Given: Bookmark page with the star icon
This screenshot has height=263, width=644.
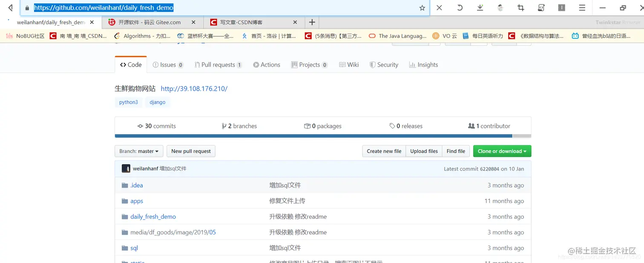Looking at the screenshot, I should click(422, 8).
